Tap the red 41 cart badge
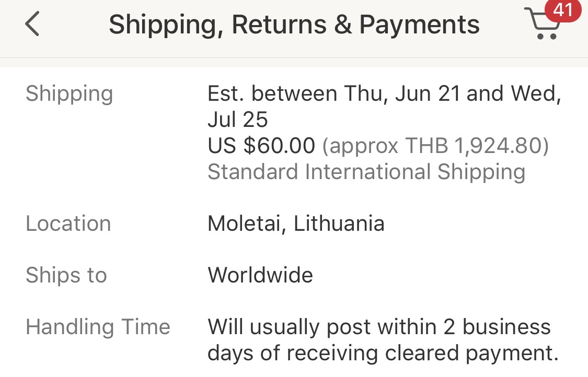Screen dimensions: 588x377 (562, 10)
